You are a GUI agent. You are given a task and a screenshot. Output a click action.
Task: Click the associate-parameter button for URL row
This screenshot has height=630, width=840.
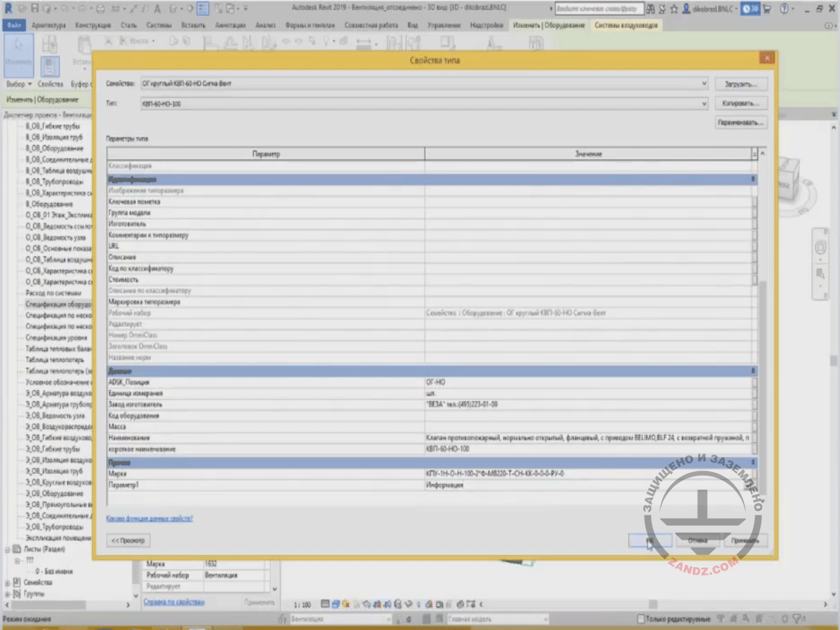755,246
